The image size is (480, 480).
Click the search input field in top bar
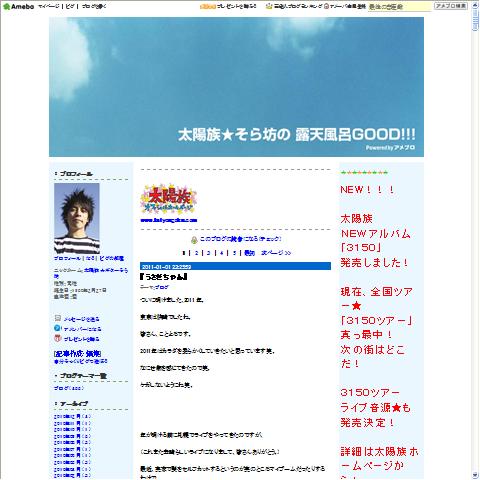pyautogui.click(x=400, y=6)
